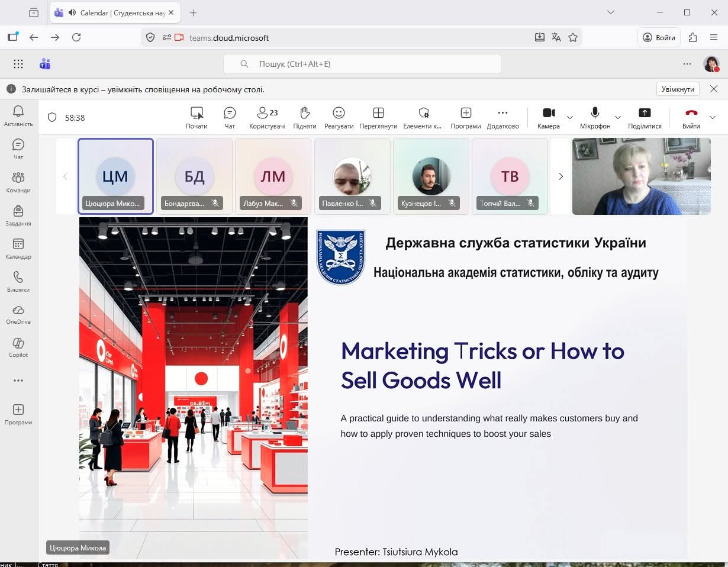Screen dimensions: 728x567
Task: Expand the camera options dropdown arrow
Action: [570, 117]
